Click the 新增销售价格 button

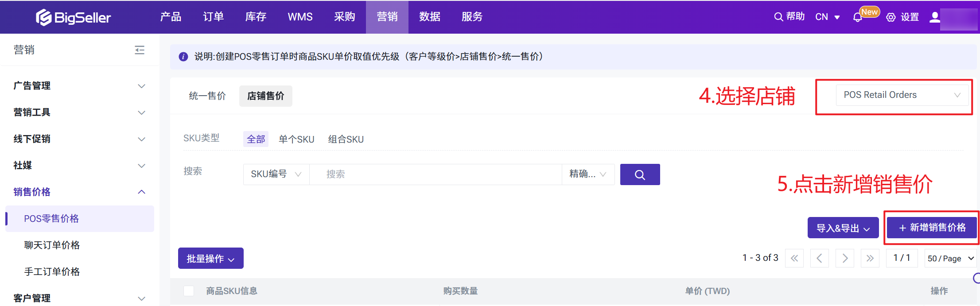[932, 228]
